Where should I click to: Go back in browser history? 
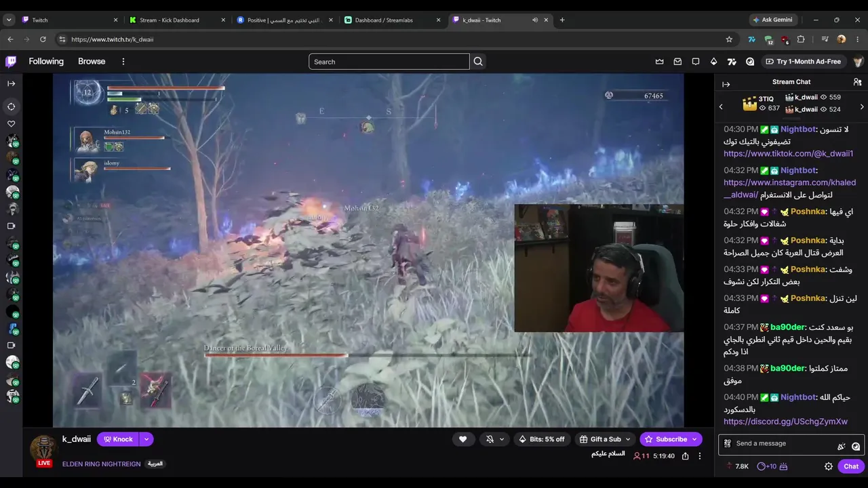tap(10, 39)
